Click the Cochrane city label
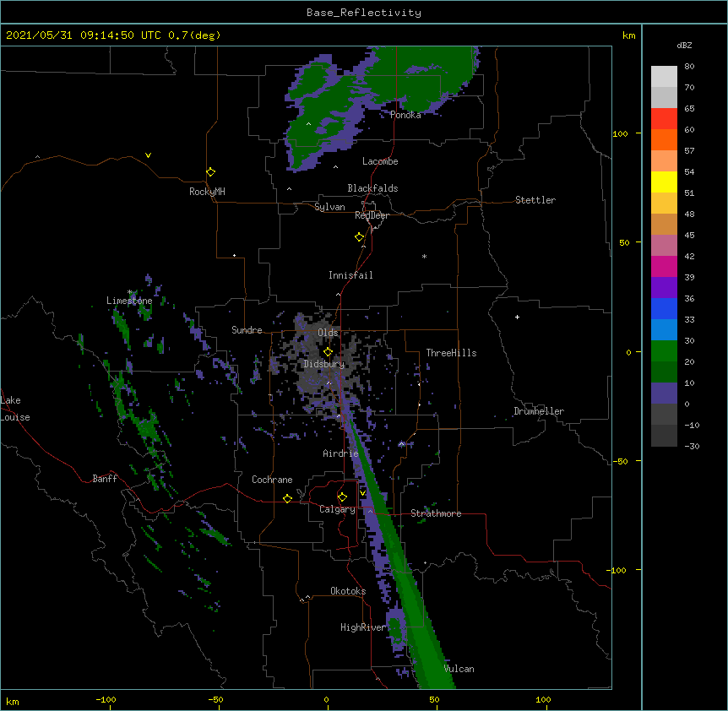This screenshot has width=728, height=711. (272, 480)
